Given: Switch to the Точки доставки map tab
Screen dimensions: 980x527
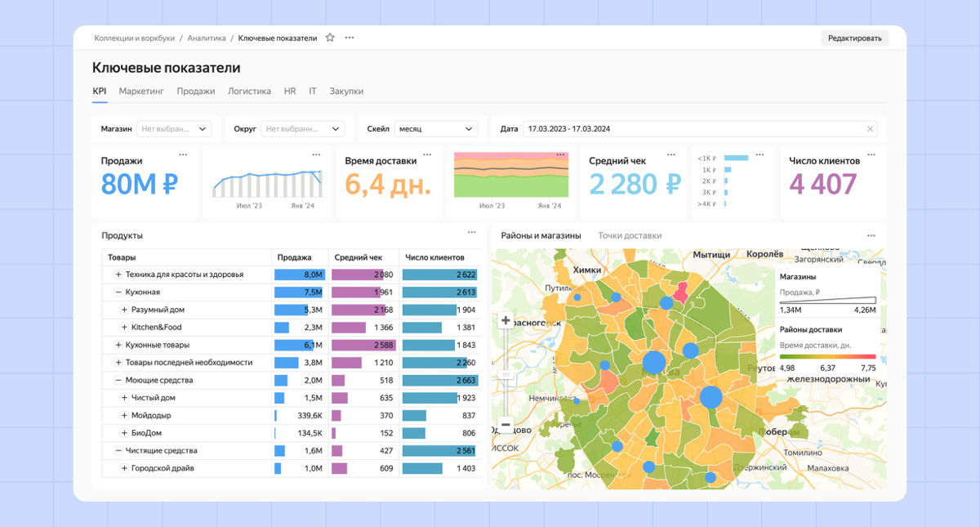Looking at the screenshot, I should 630,235.
